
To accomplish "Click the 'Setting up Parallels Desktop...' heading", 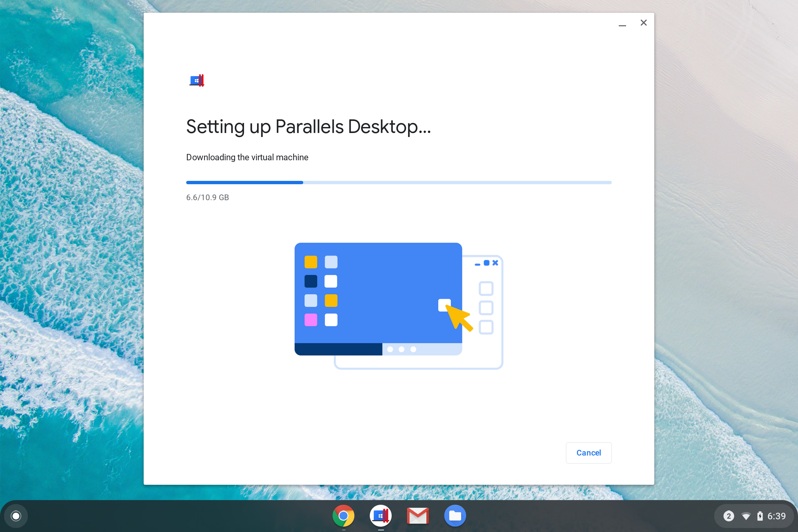I will point(309,127).
